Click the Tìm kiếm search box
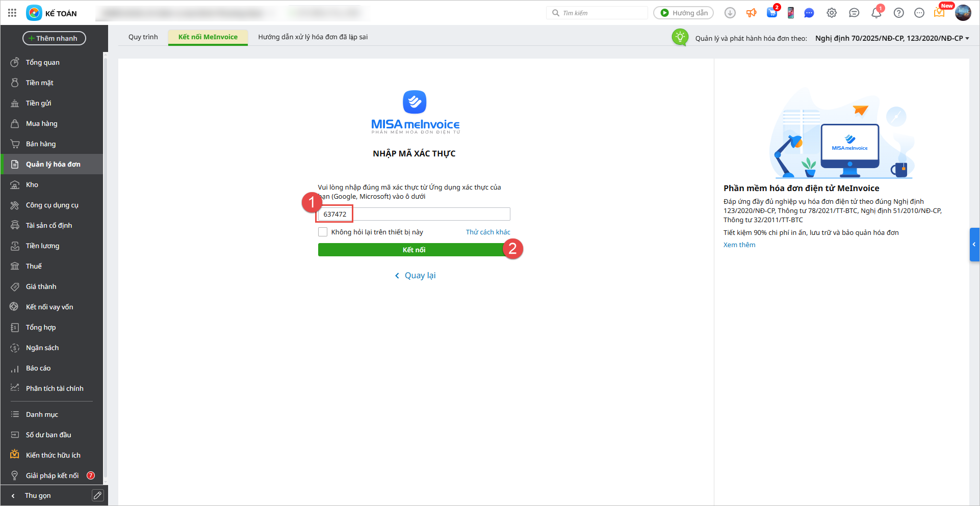This screenshot has width=980, height=506. [597, 13]
